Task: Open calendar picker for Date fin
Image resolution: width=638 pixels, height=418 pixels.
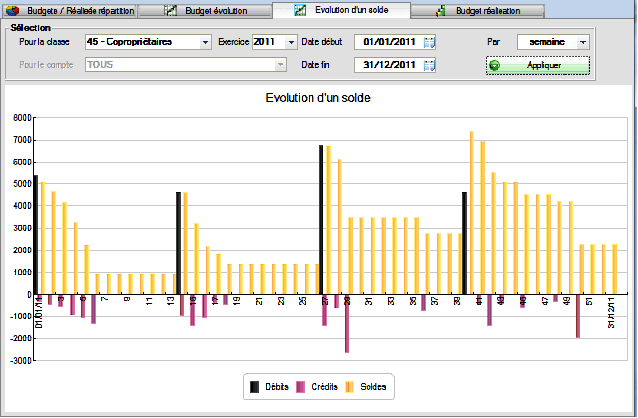Action: [430, 65]
